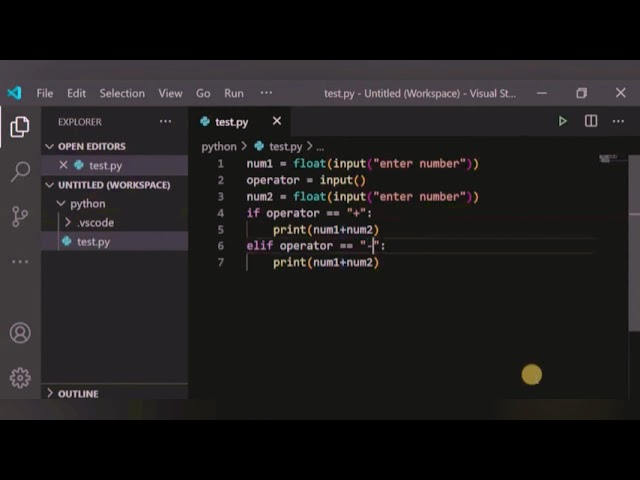Open the Go menu
The height and width of the screenshot is (480, 640).
[203, 93]
